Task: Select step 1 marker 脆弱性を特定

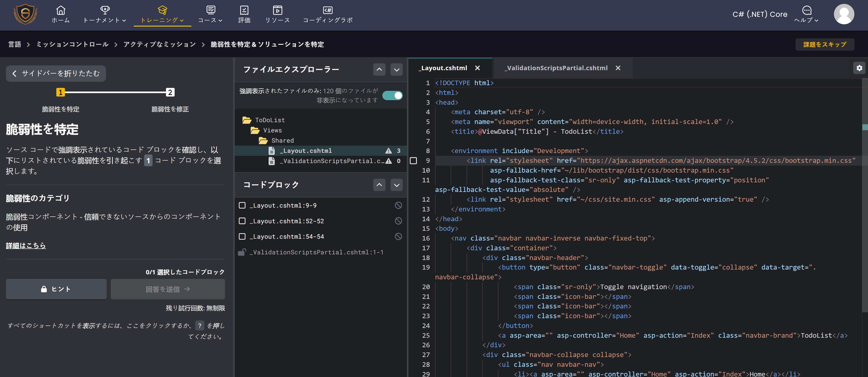Action: click(x=60, y=92)
